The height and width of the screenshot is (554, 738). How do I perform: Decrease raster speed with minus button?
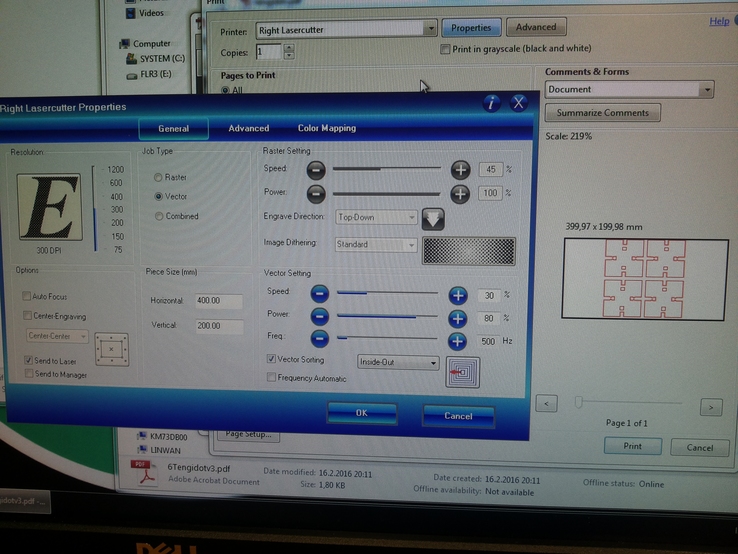[x=316, y=170]
